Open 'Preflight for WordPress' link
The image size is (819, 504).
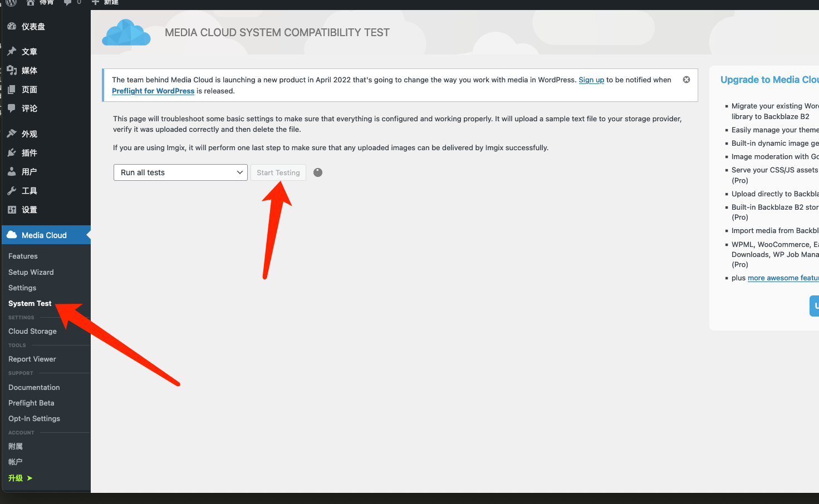tap(153, 91)
